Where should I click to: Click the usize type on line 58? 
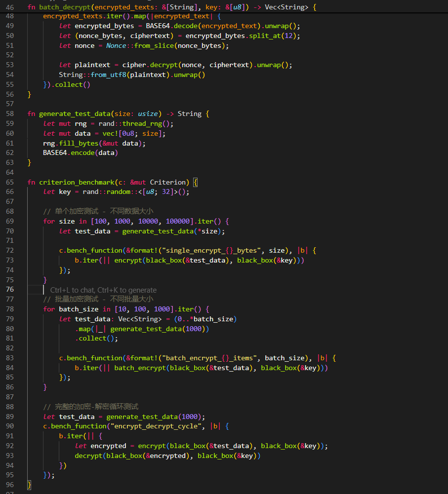coord(148,114)
